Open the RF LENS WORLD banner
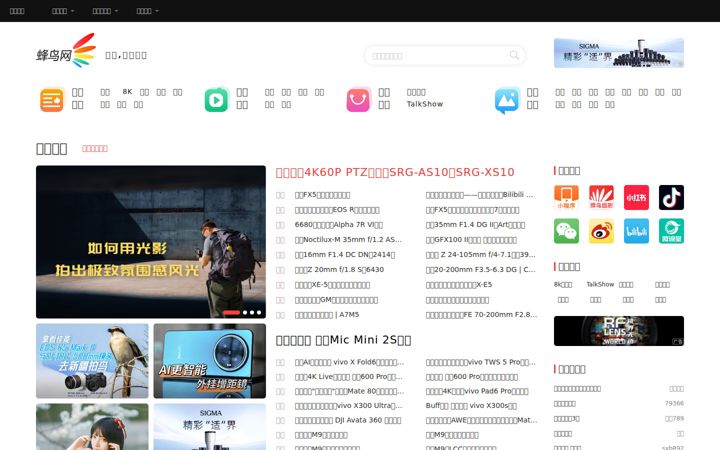This screenshot has width=720, height=450. (x=619, y=331)
